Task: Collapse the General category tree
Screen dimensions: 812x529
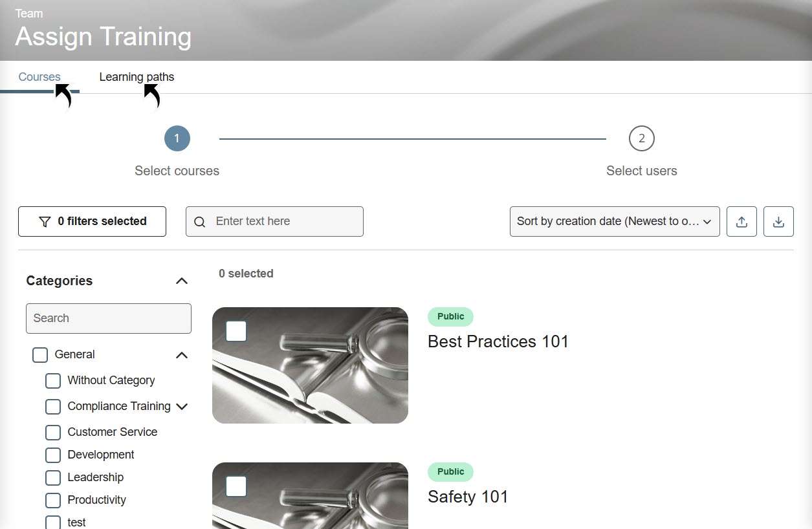Action: (x=182, y=355)
